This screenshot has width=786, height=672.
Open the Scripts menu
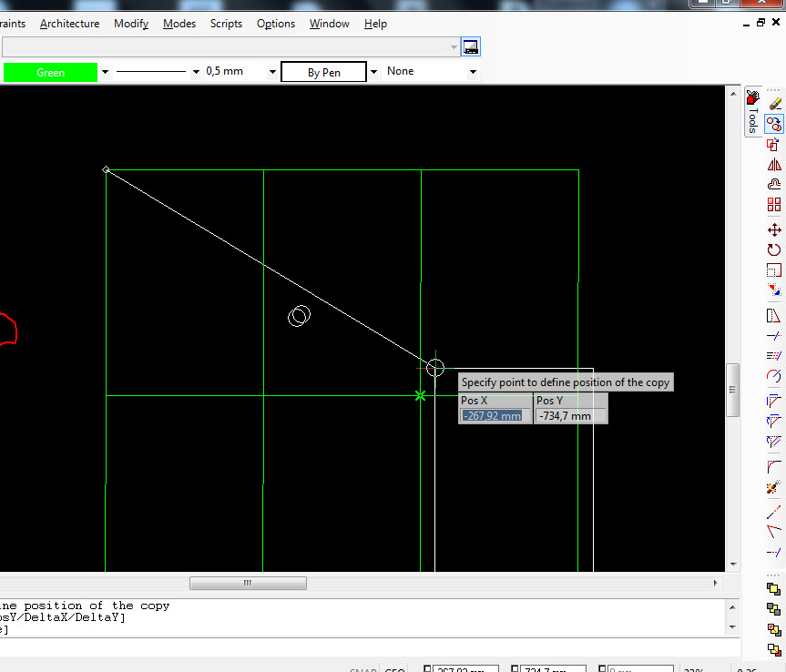pyautogui.click(x=226, y=24)
